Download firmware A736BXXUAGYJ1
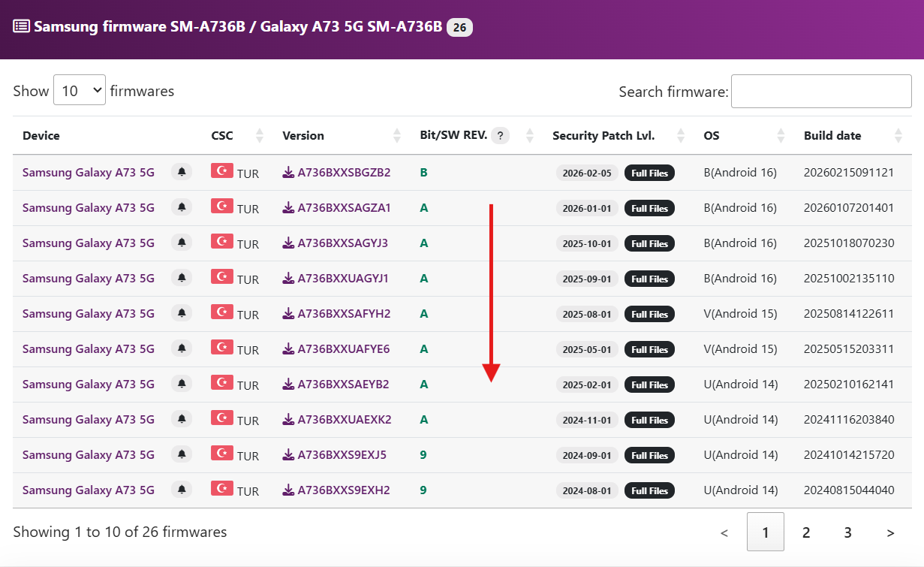 click(336, 279)
